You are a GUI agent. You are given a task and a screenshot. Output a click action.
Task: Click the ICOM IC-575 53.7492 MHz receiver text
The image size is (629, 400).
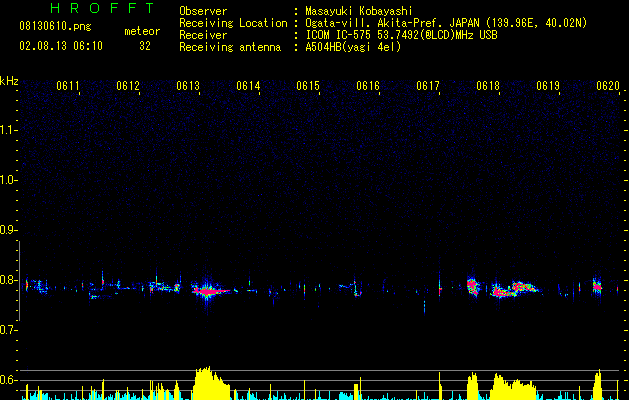[401, 35]
